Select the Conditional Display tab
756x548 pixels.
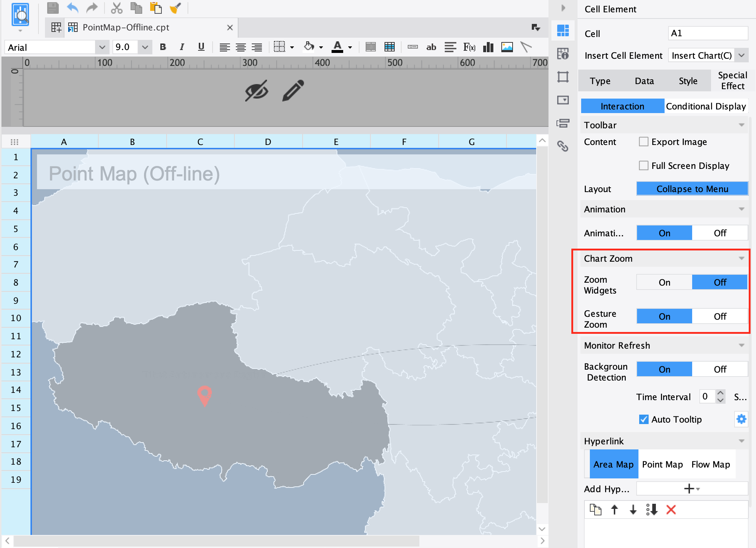[x=706, y=106]
